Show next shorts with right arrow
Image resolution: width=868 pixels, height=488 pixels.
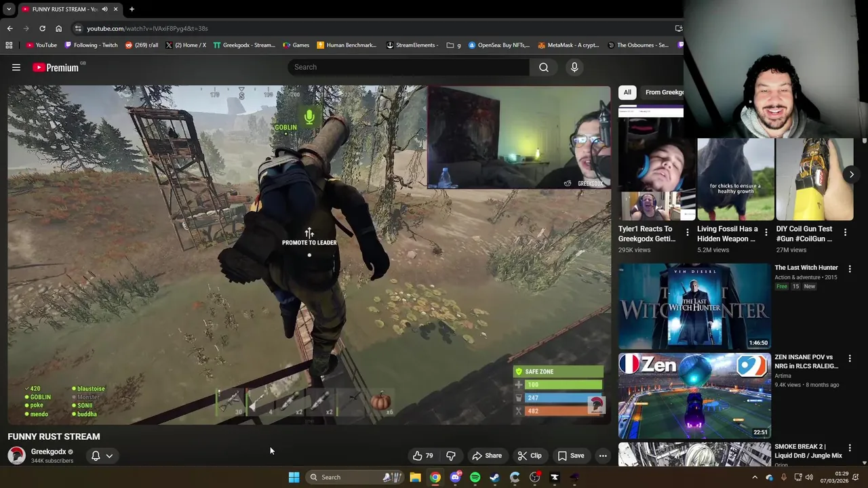click(852, 174)
